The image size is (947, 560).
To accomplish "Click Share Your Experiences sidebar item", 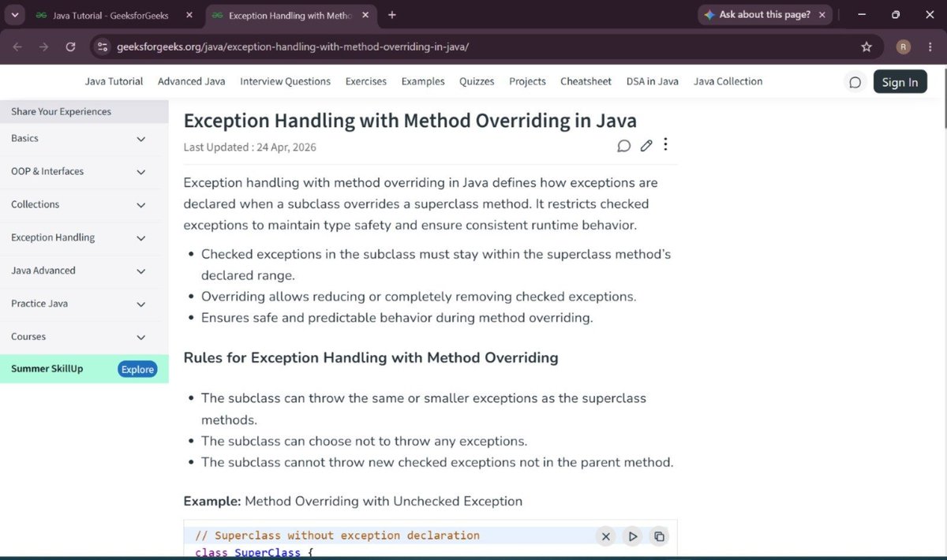I will click(84, 111).
